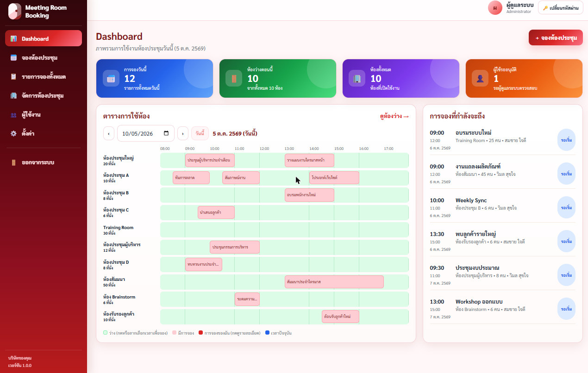
Task: Open booking ทีมการตลาด in ห้องประชุม A
Action: (x=191, y=178)
